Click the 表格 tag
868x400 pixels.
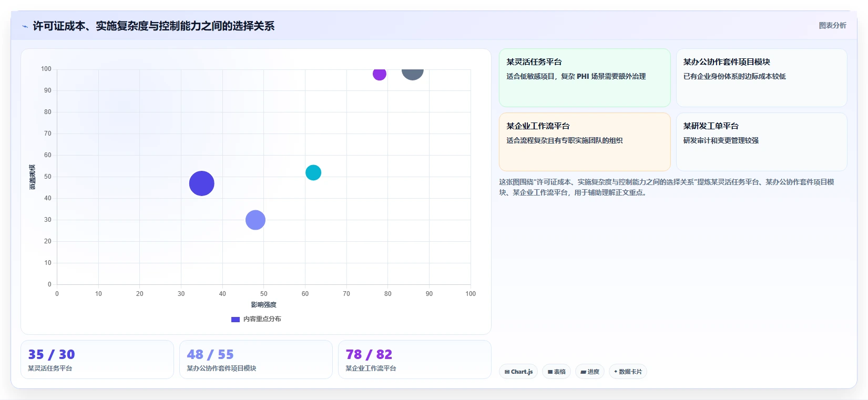click(557, 372)
